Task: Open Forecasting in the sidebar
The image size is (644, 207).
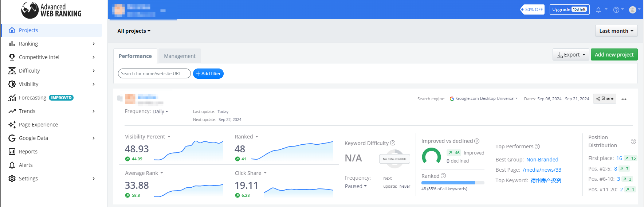Action: pyautogui.click(x=33, y=98)
